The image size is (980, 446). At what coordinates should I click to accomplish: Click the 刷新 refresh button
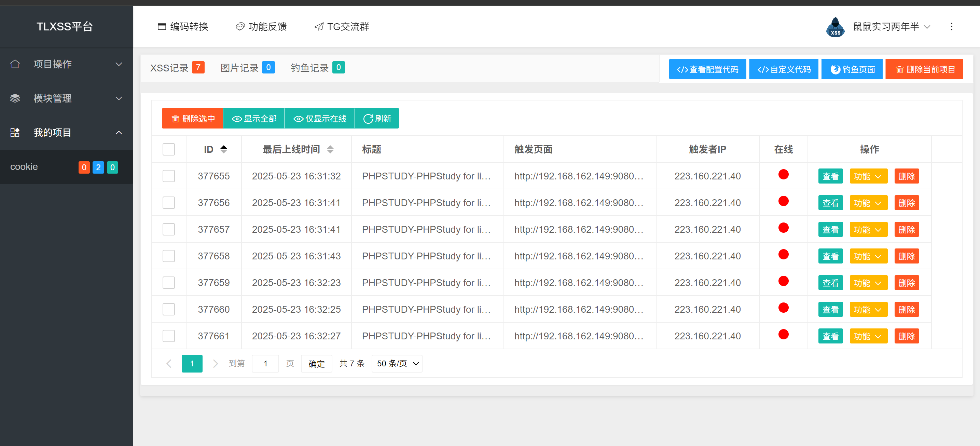pos(377,119)
